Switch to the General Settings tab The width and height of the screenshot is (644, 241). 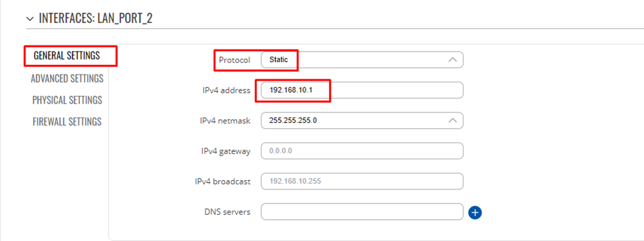[x=67, y=56]
